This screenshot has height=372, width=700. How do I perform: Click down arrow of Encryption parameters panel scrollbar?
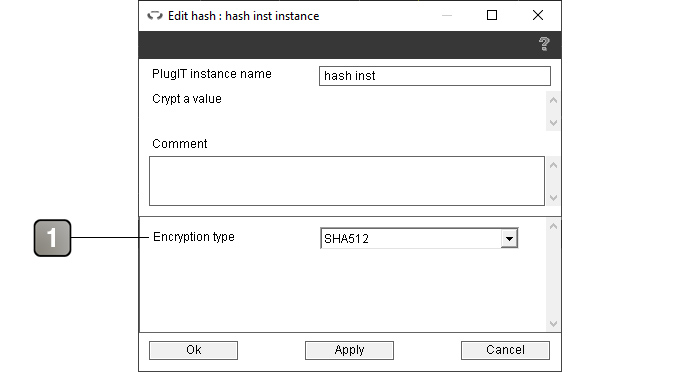pos(553,323)
